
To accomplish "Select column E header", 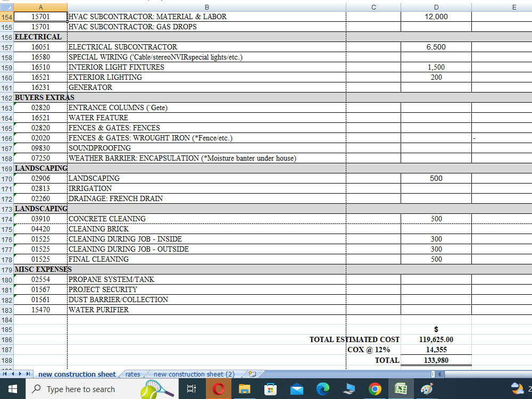I will point(502,7).
